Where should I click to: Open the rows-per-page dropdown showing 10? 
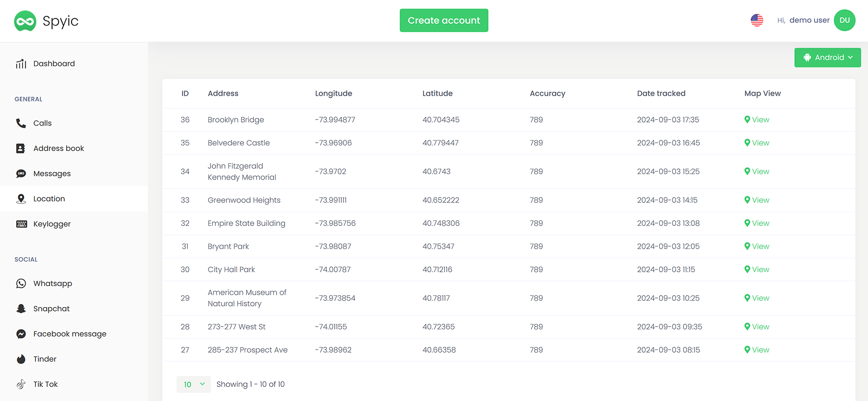click(194, 384)
